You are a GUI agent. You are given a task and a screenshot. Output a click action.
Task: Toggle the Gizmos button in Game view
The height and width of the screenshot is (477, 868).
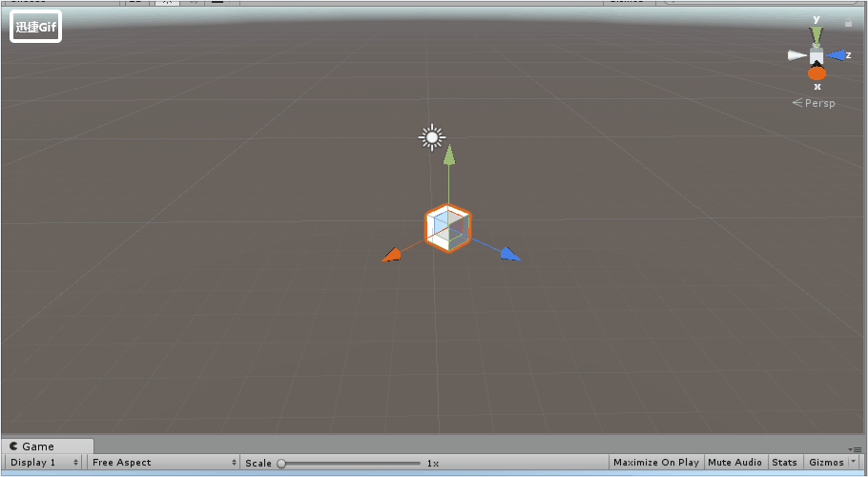pyautogui.click(x=826, y=462)
